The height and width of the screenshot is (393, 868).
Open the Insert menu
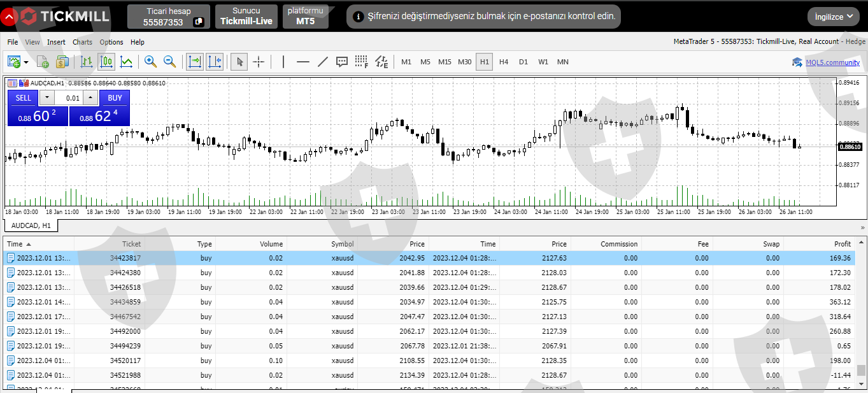tap(56, 42)
